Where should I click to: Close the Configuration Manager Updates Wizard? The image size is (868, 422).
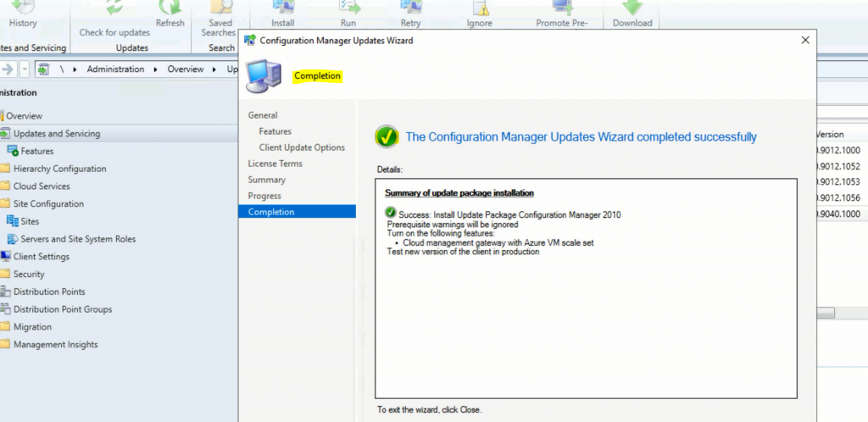point(804,40)
